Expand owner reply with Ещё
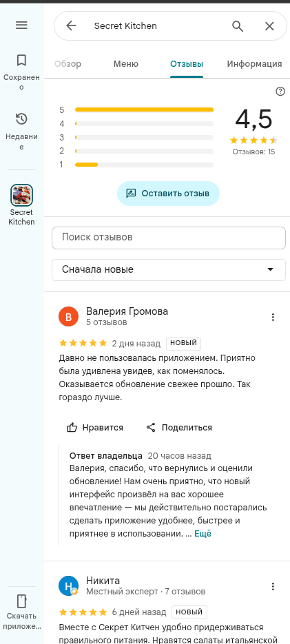The height and width of the screenshot is (644, 290). click(203, 534)
